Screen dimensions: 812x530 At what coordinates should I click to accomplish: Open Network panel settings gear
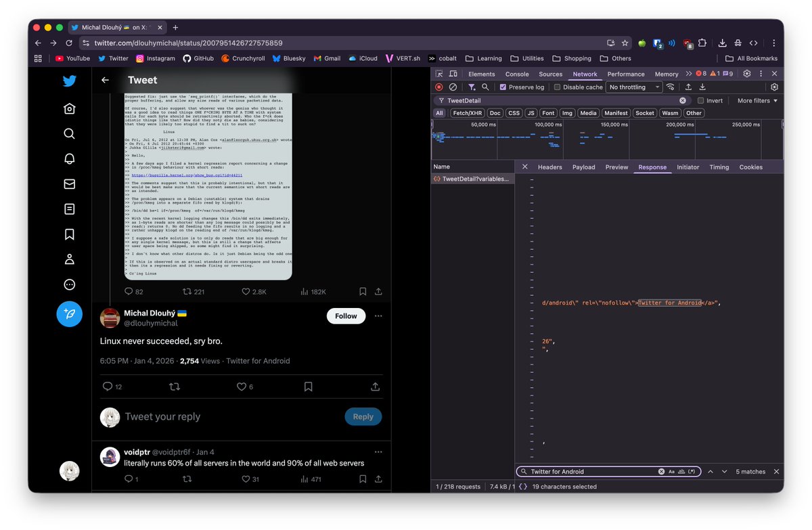[x=774, y=87]
